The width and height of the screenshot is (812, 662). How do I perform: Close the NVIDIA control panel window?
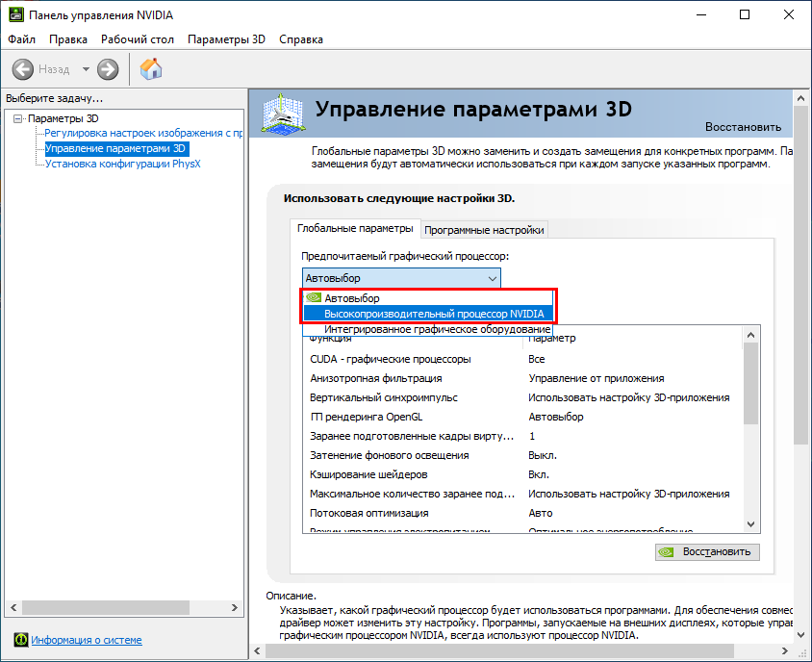pyautogui.click(x=789, y=14)
